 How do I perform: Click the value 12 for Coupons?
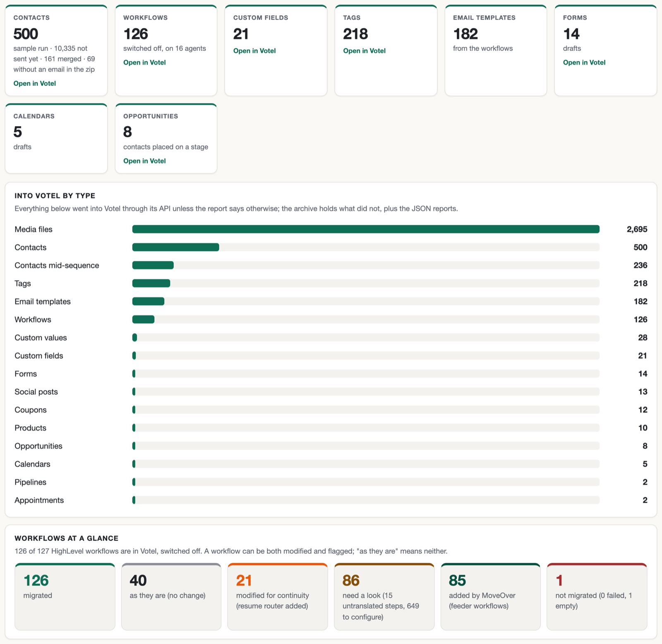[x=643, y=410]
